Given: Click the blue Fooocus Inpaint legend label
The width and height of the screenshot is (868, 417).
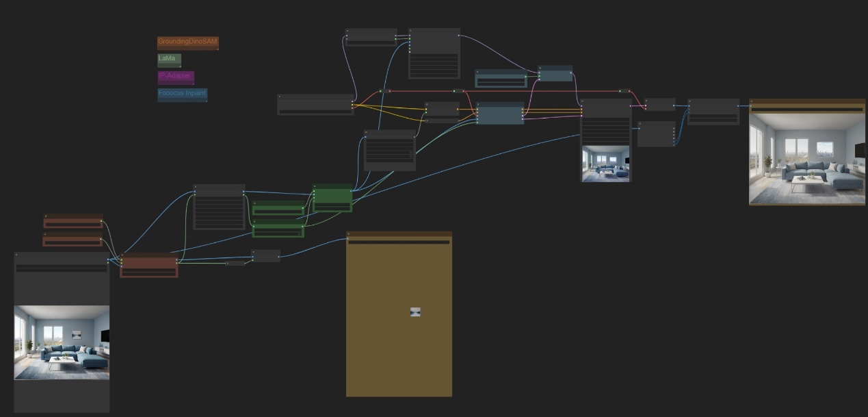Looking at the screenshot, I should coord(182,93).
